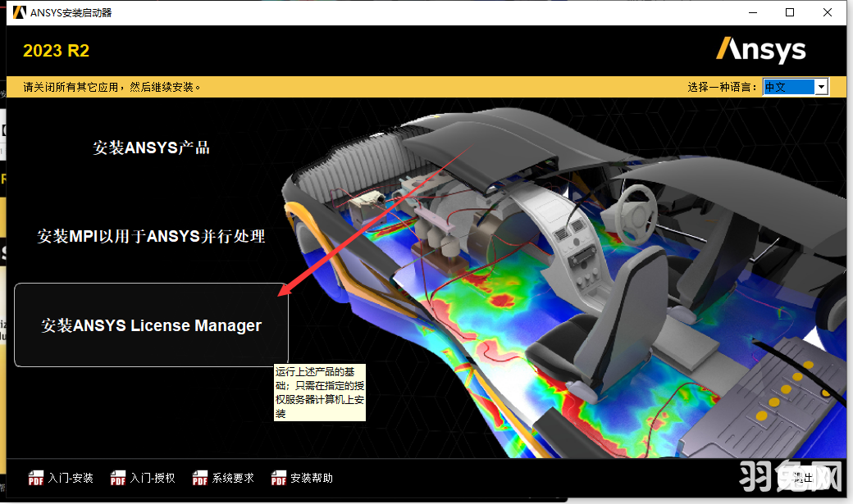Select 安装ANSYS产品 to install ANSYS products
Image resolution: width=853 pixels, height=504 pixels.
click(150, 148)
